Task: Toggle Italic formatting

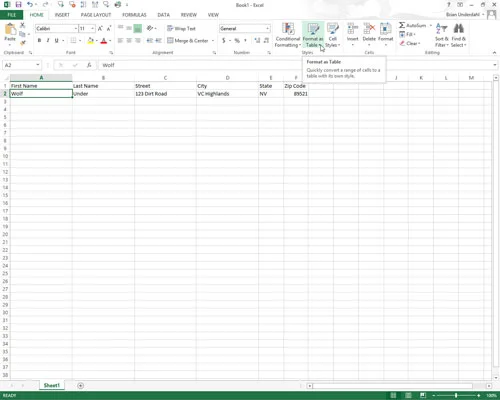Action: (48, 40)
